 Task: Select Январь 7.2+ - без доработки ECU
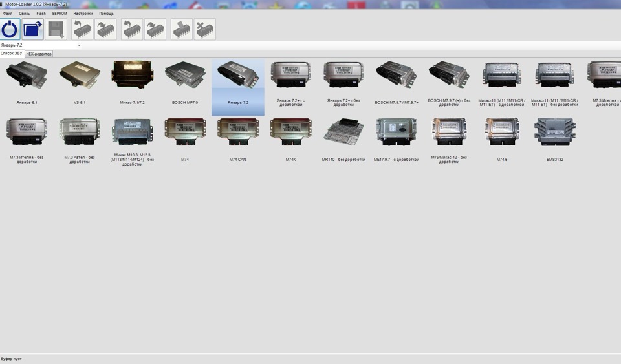(x=343, y=84)
